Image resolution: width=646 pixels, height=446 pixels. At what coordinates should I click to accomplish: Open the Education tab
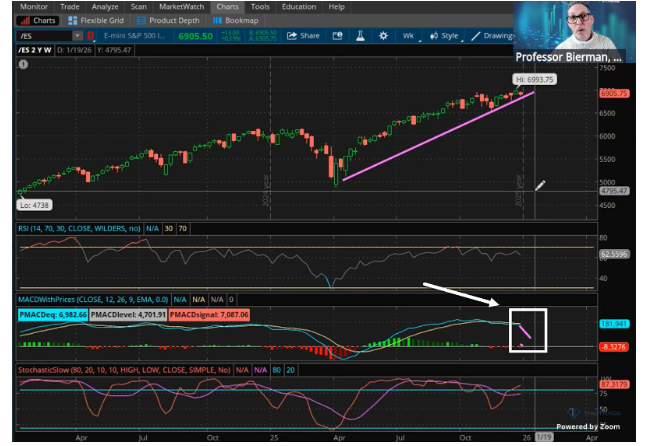pos(299,7)
